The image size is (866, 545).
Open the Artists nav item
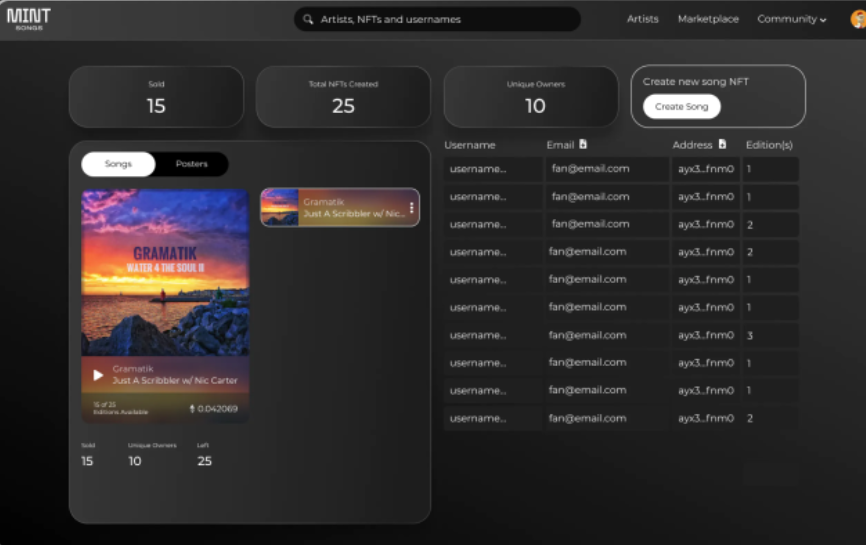(x=642, y=19)
